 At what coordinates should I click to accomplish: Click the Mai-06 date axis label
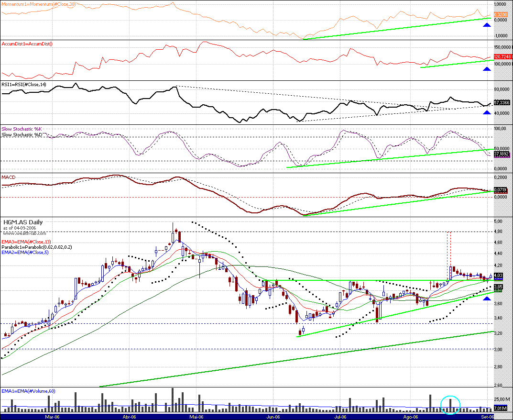tap(196, 417)
